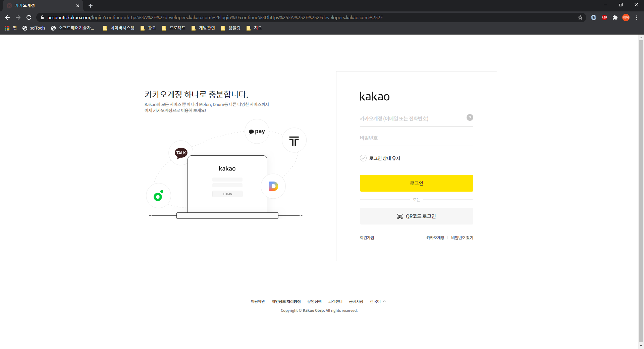Click the LOGIN button in laptop illustration
Viewport: 644px width, 349px height.
click(x=227, y=194)
